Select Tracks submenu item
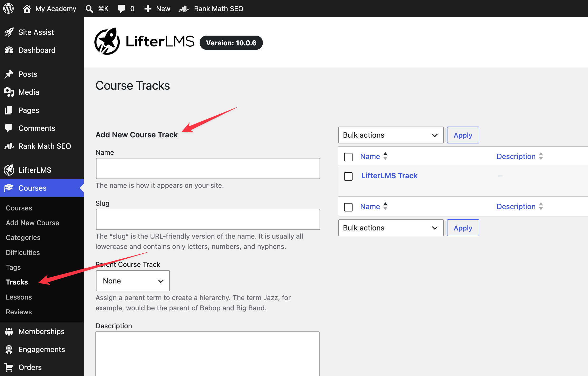Screen dimensions: 588x376 click(x=17, y=282)
